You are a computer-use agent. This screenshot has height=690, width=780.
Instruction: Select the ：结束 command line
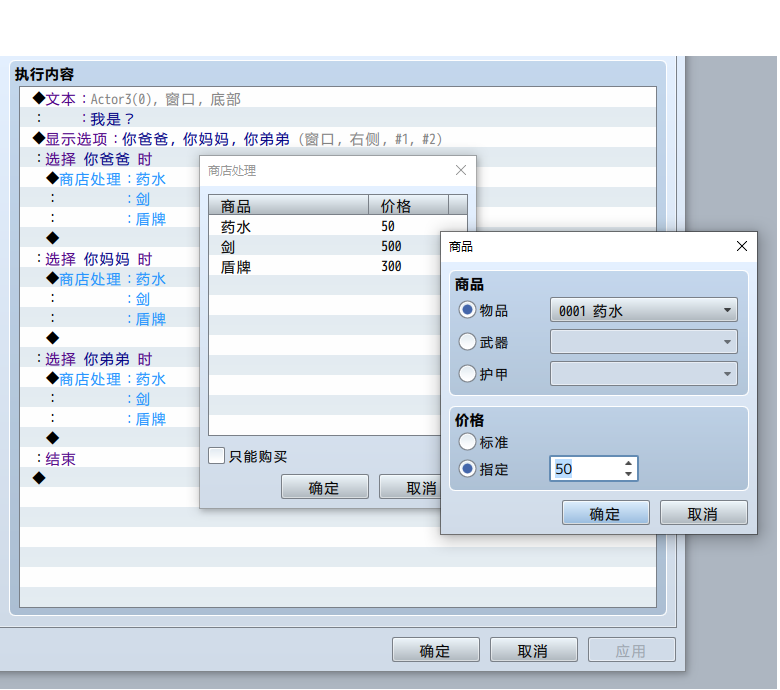pyautogui.click(x=110, y=458)
